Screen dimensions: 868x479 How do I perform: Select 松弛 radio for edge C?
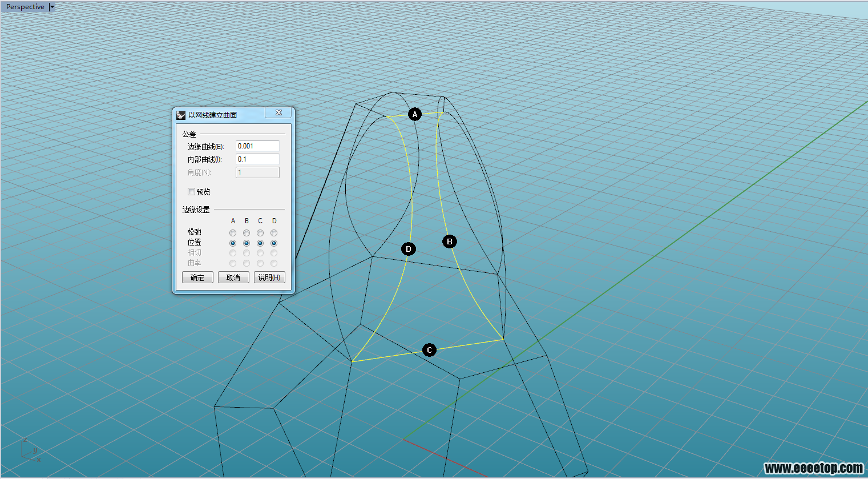coord(260,233)
